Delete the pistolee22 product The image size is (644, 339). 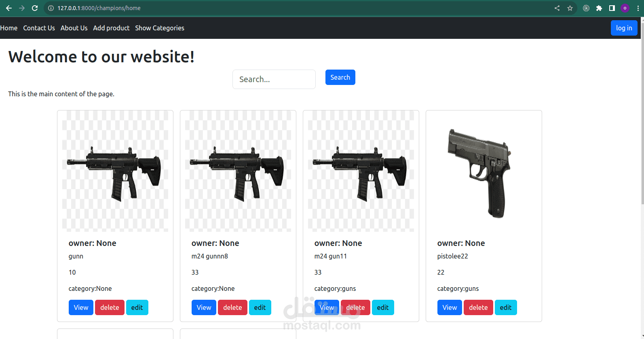[x=478, y=307]
